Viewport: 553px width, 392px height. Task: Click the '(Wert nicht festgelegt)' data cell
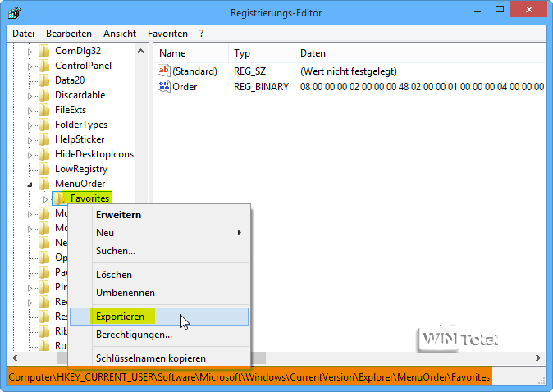(x=349, y=71)
